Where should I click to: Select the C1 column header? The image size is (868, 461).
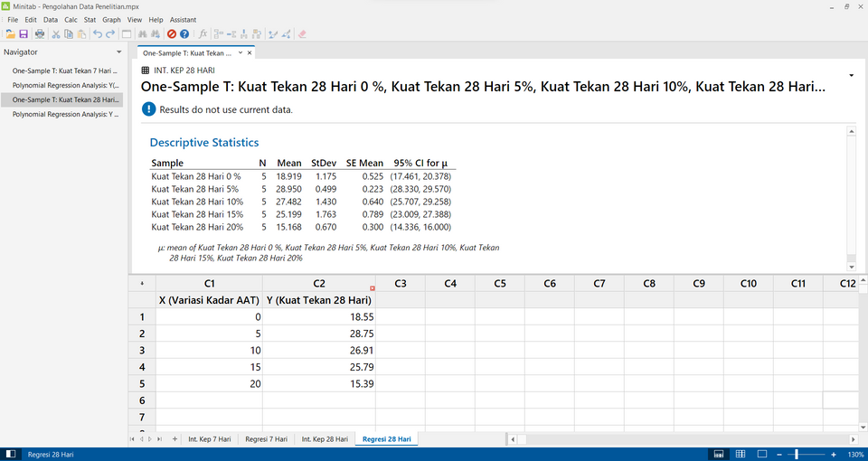tap(209, 283)
